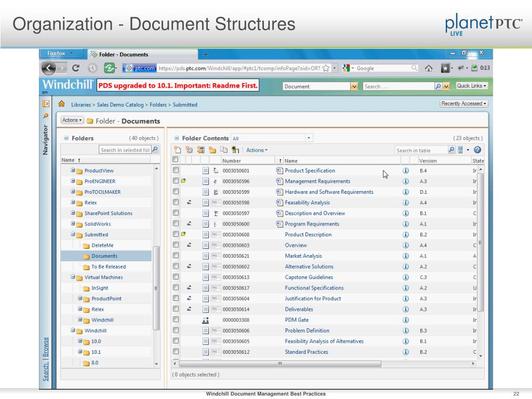The width and height of the screenshot is (532, 399).
Task: Click the document icon for Overview row
Action: 205,245
